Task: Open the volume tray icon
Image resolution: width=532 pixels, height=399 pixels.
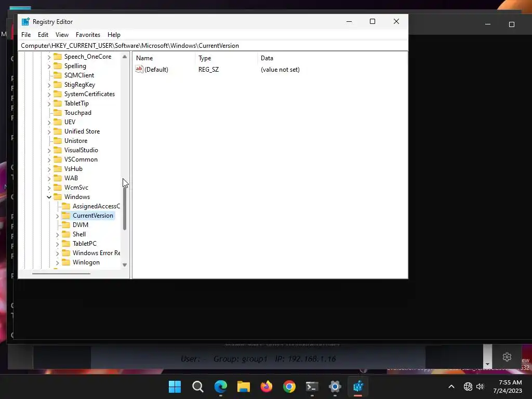Action: click(x=480, y=387)
